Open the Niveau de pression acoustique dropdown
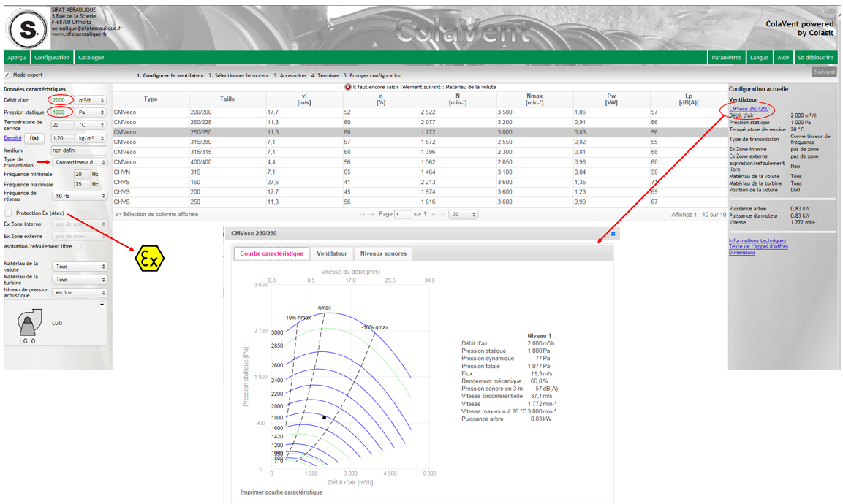The image size is (843, 504). point(80,293)
